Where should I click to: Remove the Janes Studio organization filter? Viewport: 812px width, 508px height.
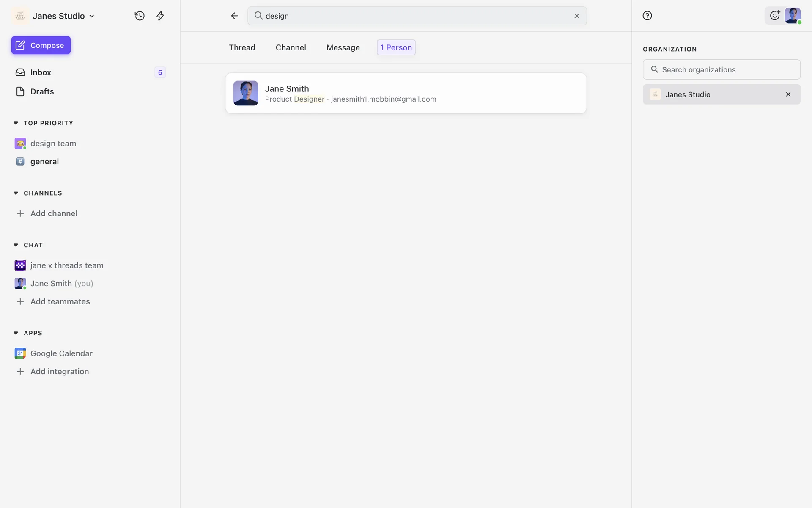pyautogui.click(x=788, y=94)
